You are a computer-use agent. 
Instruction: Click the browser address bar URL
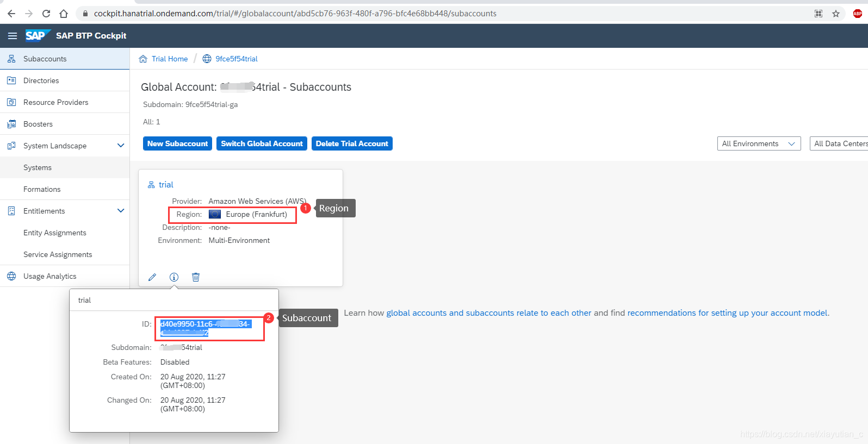click(x=295, y=14)
